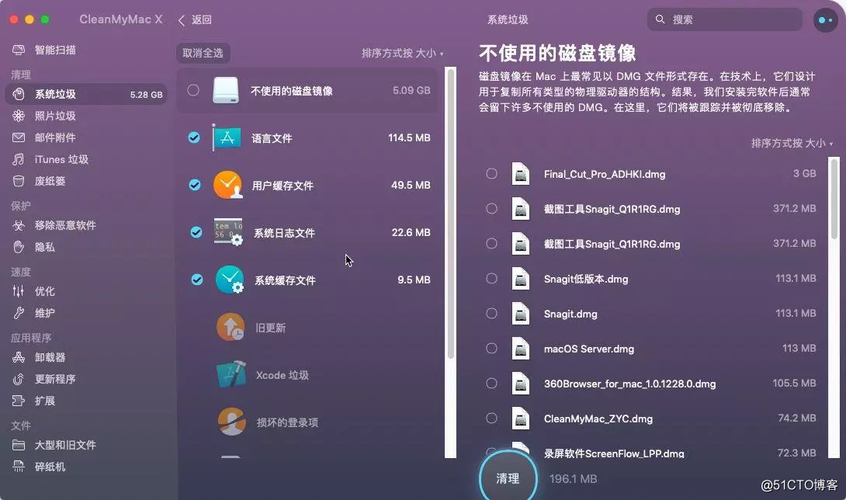
Task: Click the 碎纸机 shredder icon
Action: point(18,467)
